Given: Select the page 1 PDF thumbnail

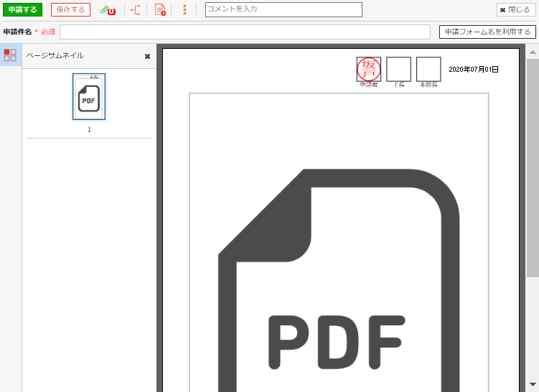Looking at the screenshot, I should (x=89, y=97).
